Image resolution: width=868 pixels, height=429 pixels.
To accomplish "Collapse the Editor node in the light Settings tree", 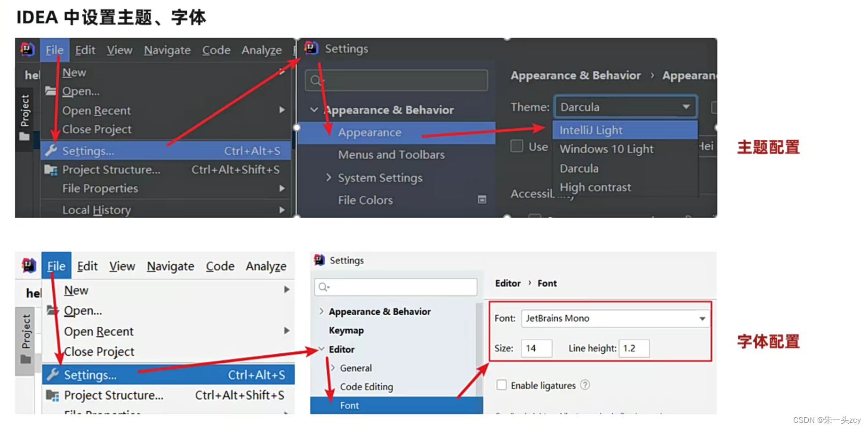I will coord(321,349).
